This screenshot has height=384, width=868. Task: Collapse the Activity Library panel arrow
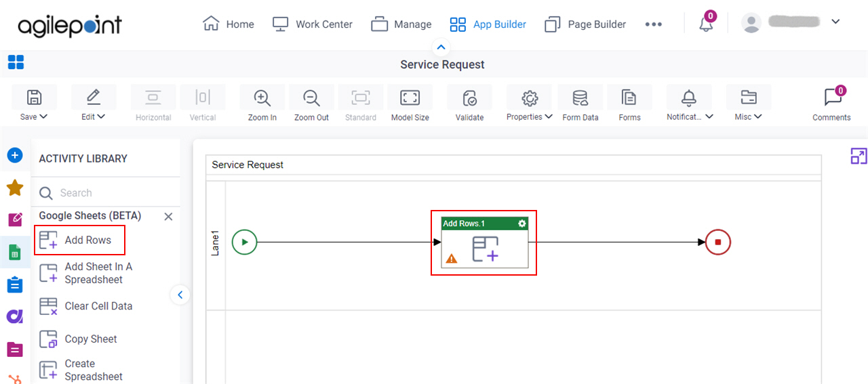click(180, 295)
